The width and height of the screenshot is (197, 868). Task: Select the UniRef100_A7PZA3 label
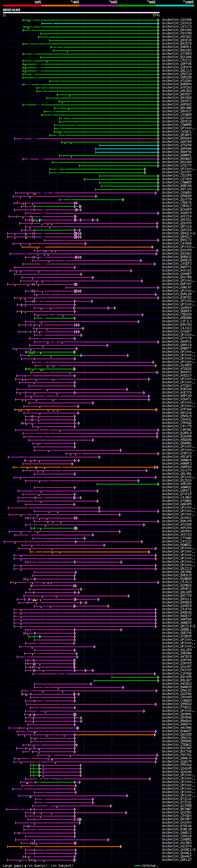177,88
